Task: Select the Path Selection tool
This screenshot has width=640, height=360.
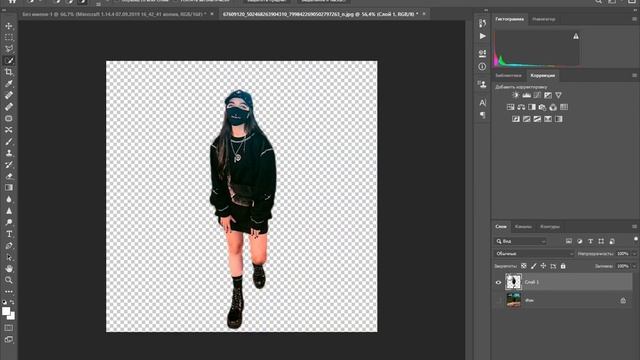Action: 9,257
